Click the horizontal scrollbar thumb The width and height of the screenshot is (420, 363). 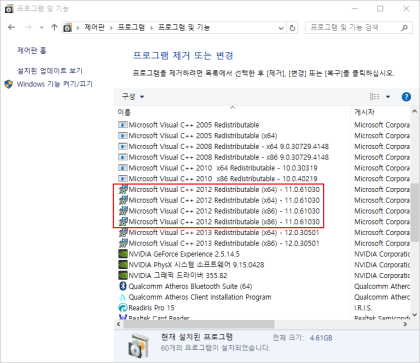pos(198,324)
